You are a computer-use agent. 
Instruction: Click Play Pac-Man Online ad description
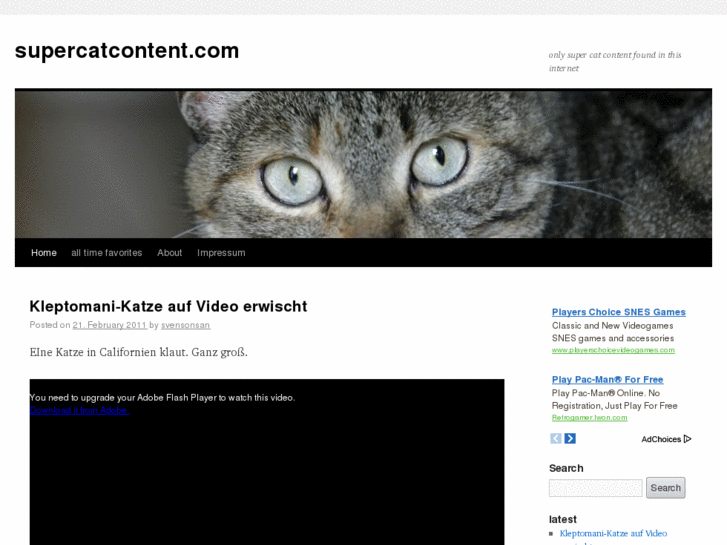[614, 399]
